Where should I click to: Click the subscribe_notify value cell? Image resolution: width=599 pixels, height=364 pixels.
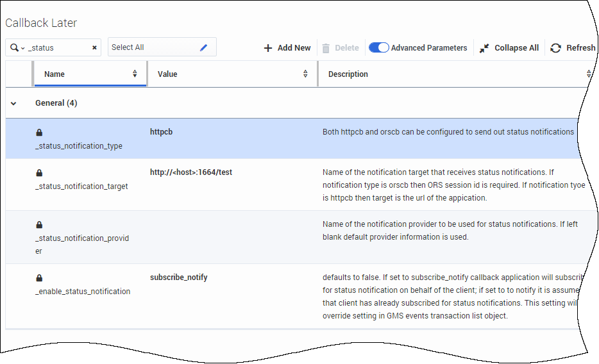click(178, 277)
